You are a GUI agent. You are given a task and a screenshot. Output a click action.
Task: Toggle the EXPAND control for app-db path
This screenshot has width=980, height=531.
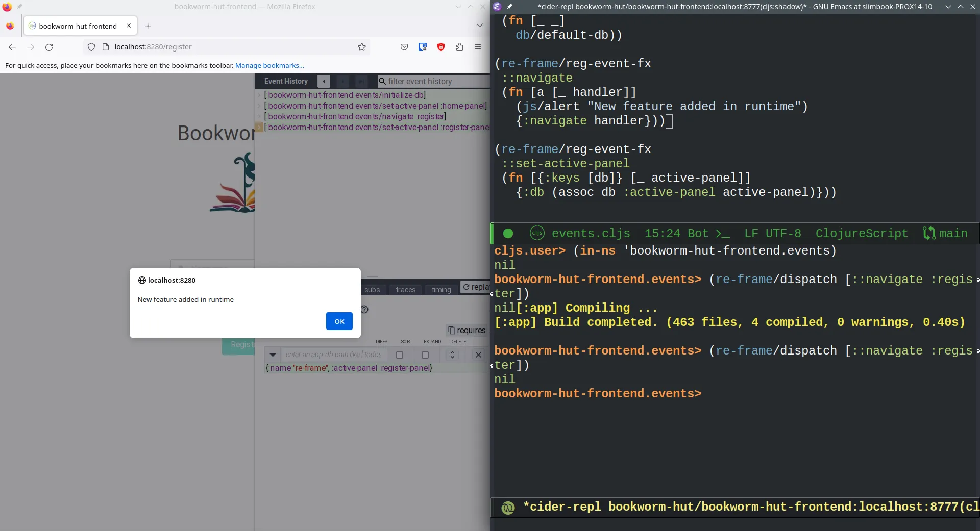pyautogui.click(x=452, y=355)
